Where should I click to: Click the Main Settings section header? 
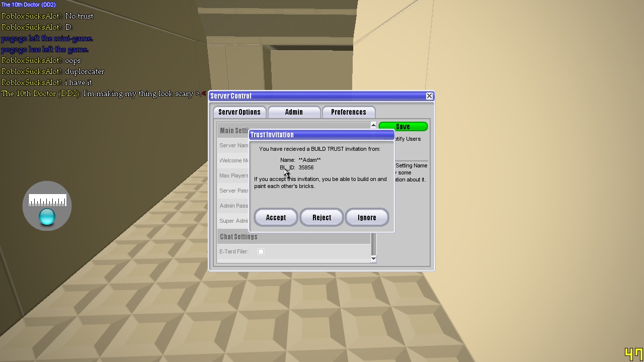[233, 131]
